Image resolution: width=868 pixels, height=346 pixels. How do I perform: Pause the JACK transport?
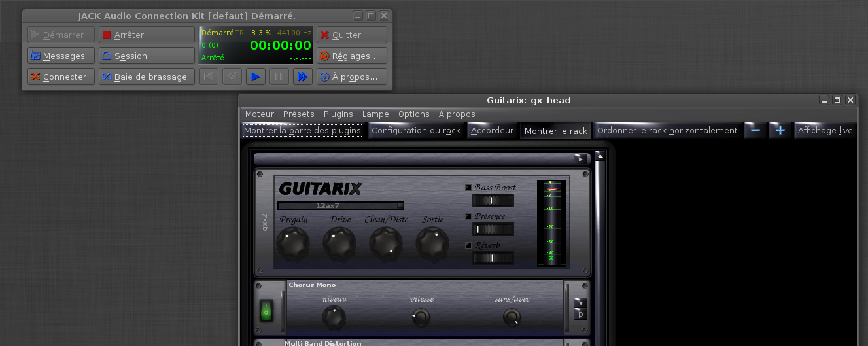[279, 77]
